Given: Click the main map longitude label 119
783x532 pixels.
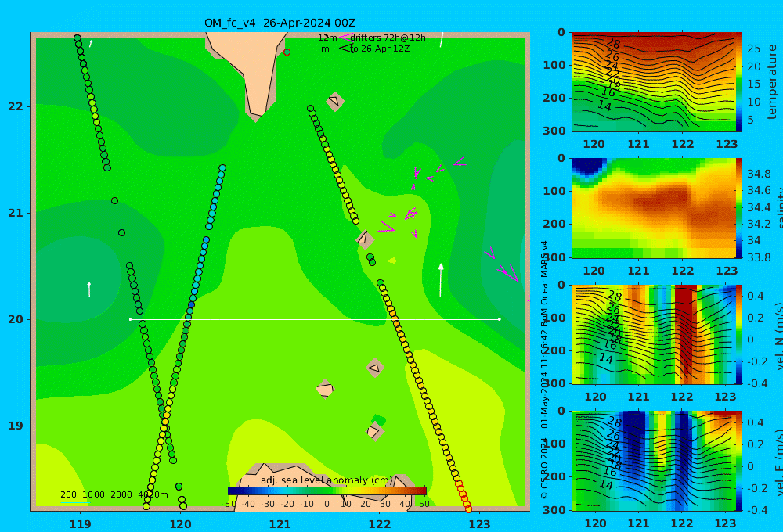Looking at the screenshot, I should 81,524.
